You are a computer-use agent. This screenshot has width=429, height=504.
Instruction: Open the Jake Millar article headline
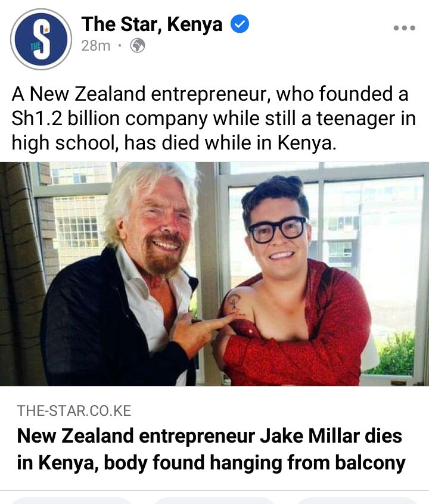point(211,449)
